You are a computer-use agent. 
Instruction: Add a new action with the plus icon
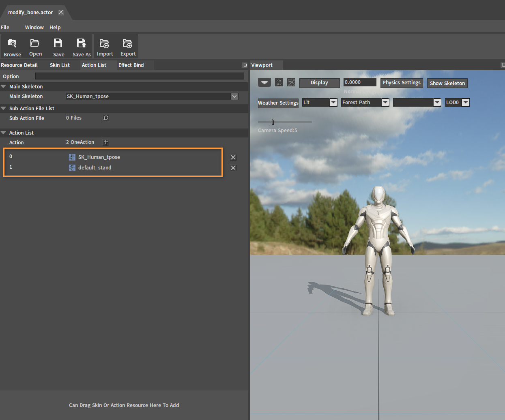click(106, 142)
